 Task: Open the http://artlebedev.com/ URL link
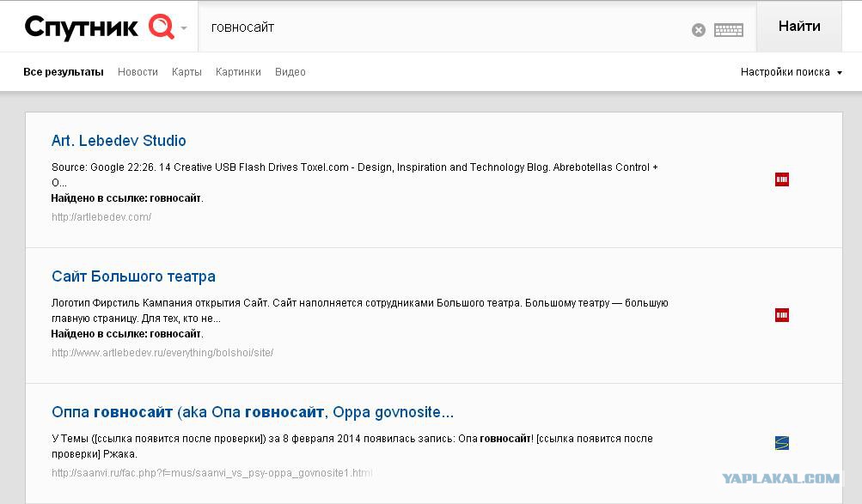tap(101, 217)
